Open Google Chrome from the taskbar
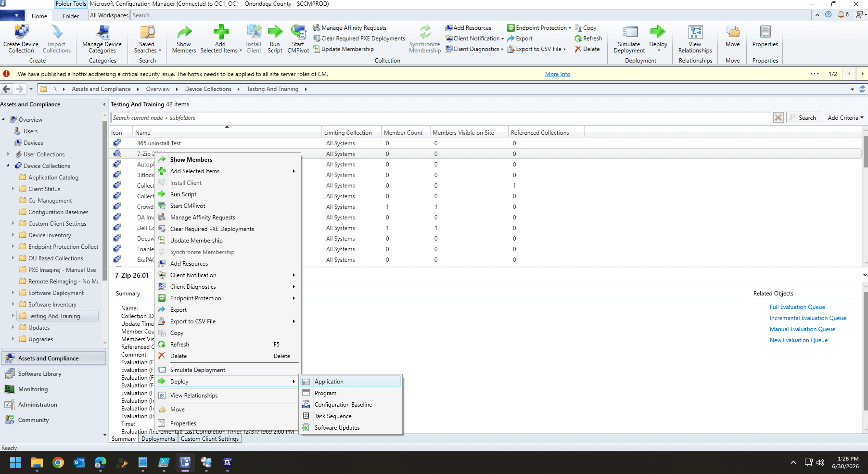 [x=58, y=462]
